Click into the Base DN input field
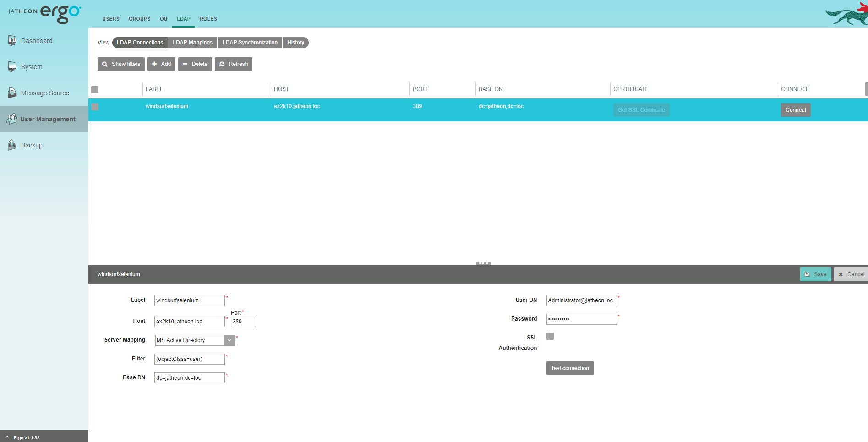This screenshot has width=868, height=442. (x=190, y=378)
